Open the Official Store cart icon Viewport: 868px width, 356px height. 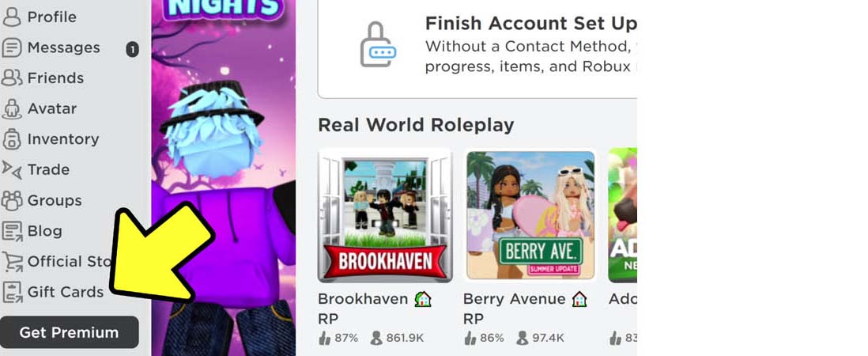click(11, 261)
